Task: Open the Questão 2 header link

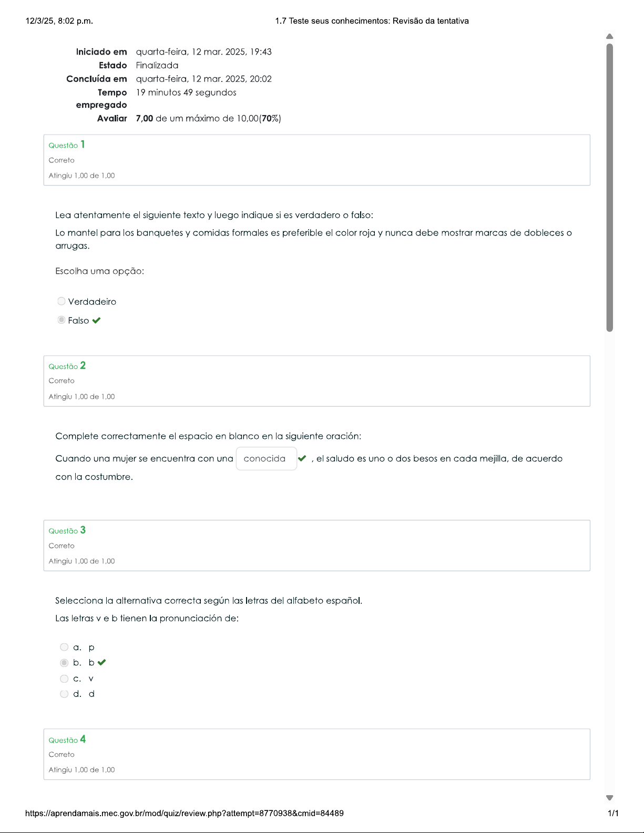Action: (x=67, y=366)
